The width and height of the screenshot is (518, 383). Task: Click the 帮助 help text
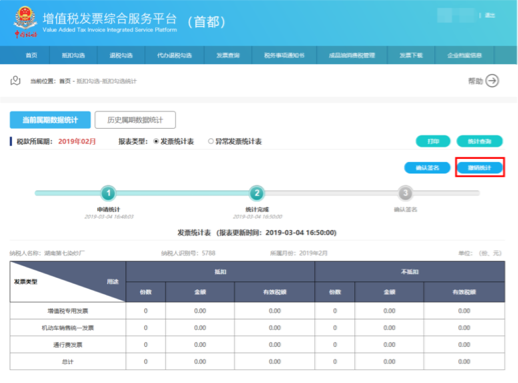[475, 81]
